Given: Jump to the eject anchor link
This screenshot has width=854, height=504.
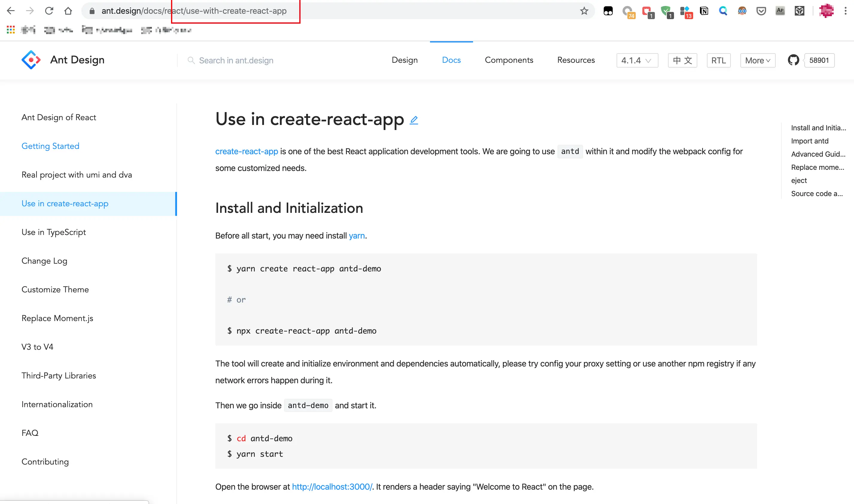Looking at the screenshot, I should (x=799, y=180).
